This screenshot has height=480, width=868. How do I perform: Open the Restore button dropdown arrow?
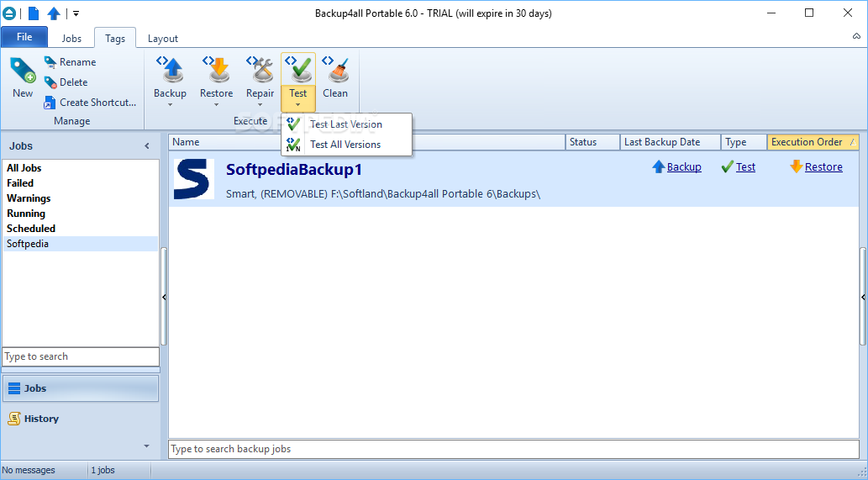[x=216, y=105]
